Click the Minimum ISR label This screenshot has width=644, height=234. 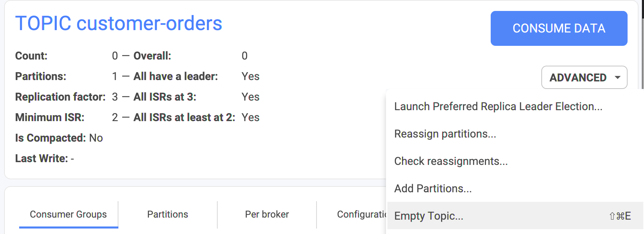click(x=50, y=117)
